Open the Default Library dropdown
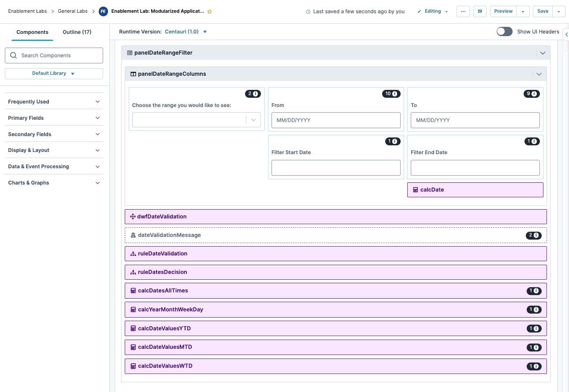569x392 pixels. [54, 74]
